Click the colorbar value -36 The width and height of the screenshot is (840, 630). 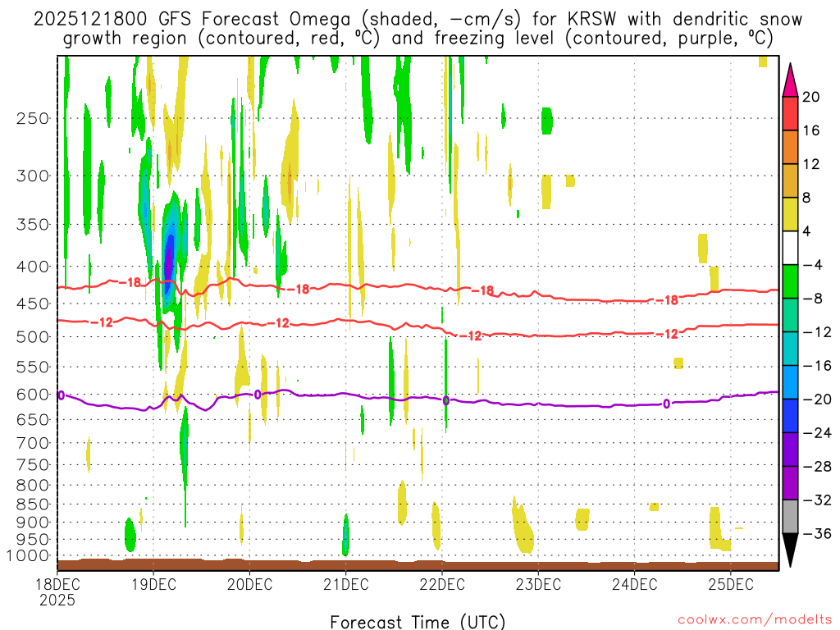[x=817, y=533]
